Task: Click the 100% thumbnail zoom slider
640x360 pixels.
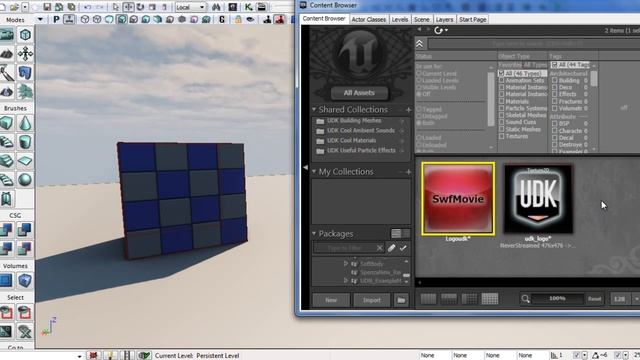Action: click(x=557, y=298)
